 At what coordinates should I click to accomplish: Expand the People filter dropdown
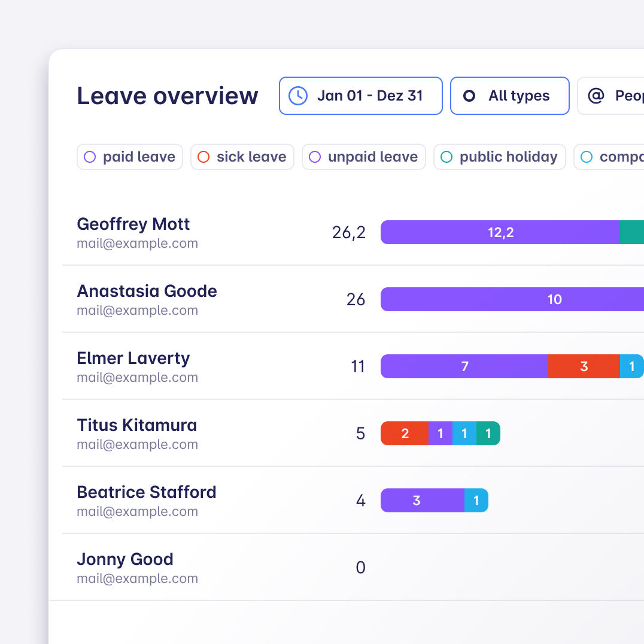click(x=622, y=96)
